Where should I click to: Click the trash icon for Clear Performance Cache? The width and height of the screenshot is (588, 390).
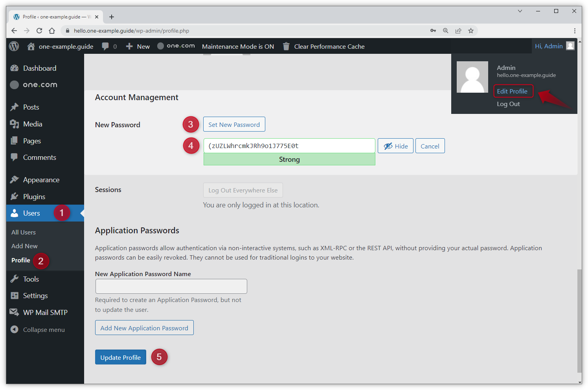pyautogui.click(x=286, y=46)
